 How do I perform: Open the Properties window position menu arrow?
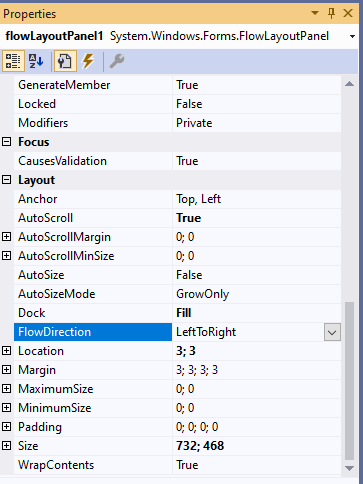[315, 13]
